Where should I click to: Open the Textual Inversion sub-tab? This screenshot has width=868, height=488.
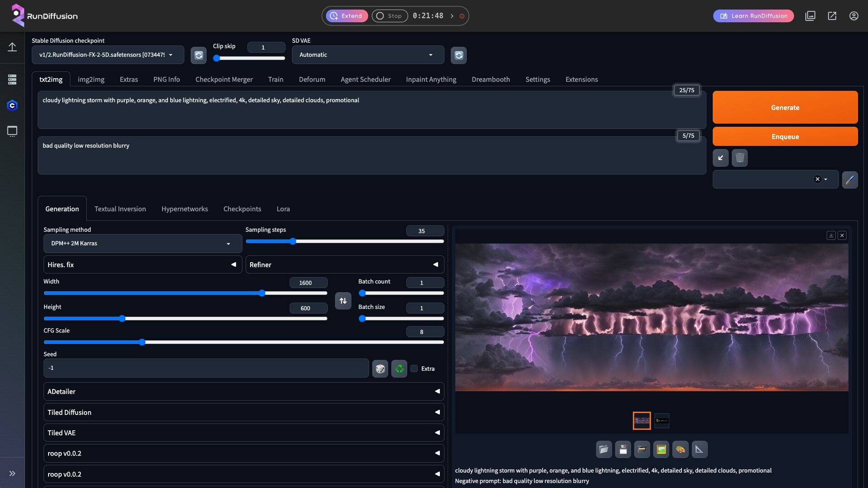(x=120, y=209)
